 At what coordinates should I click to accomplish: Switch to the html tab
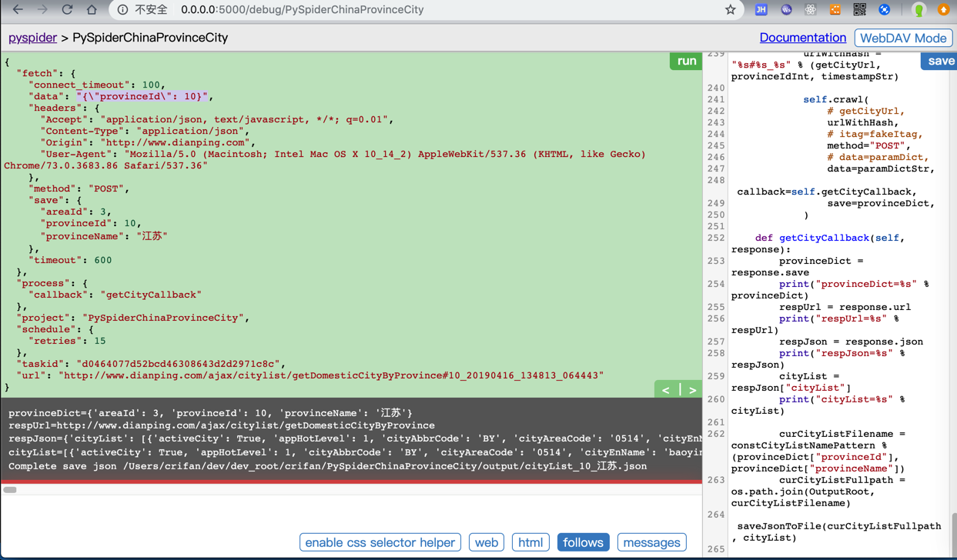530,542
